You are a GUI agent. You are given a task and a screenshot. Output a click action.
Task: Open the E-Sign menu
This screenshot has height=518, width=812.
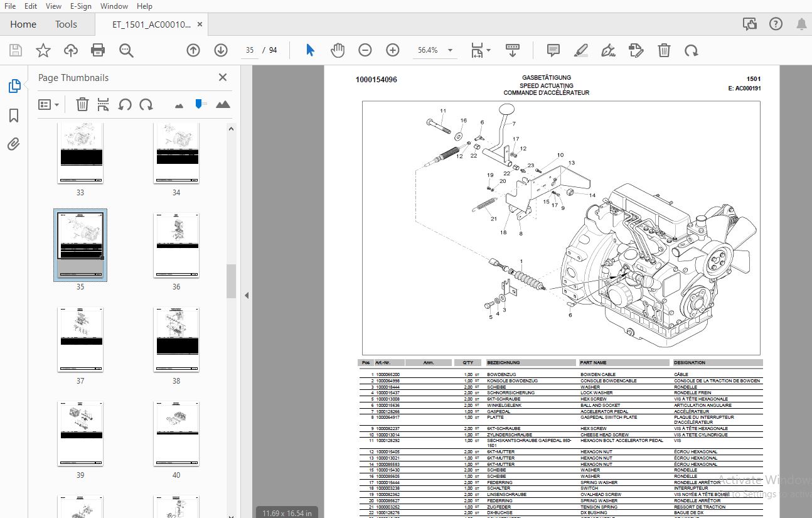pyautogui.click(x=81, y=6)
